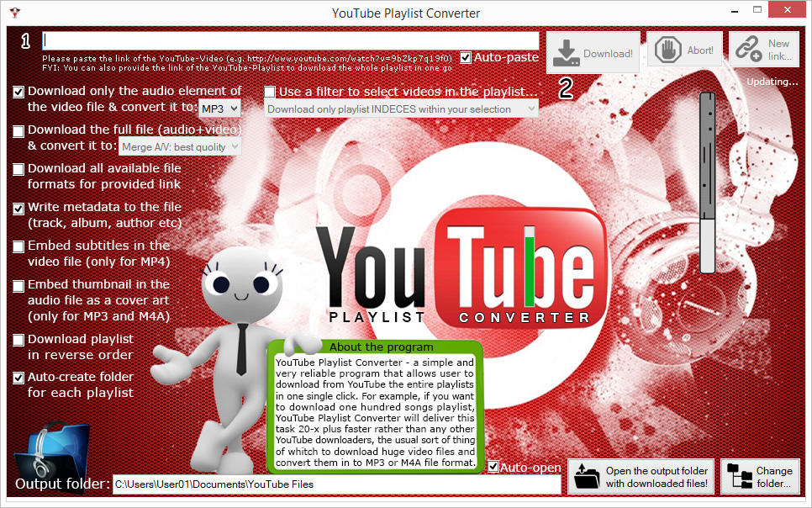Click the vertical progress bar on right
This screenshot has width=812, height=508.
708,183
